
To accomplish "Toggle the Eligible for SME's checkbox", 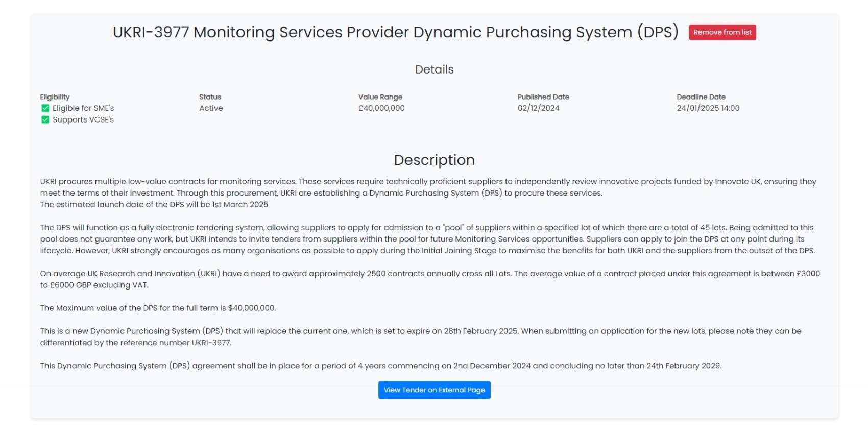I will tap(45, 108).
